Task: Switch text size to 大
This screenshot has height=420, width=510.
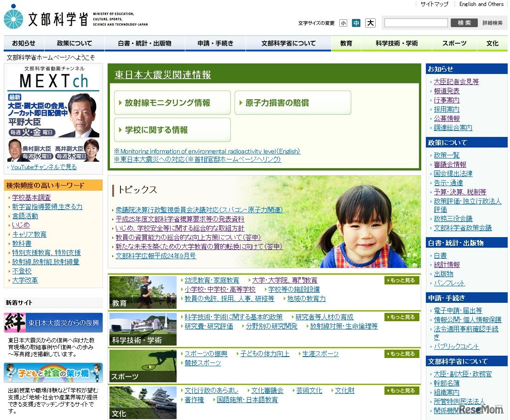Action: [370, 22]
